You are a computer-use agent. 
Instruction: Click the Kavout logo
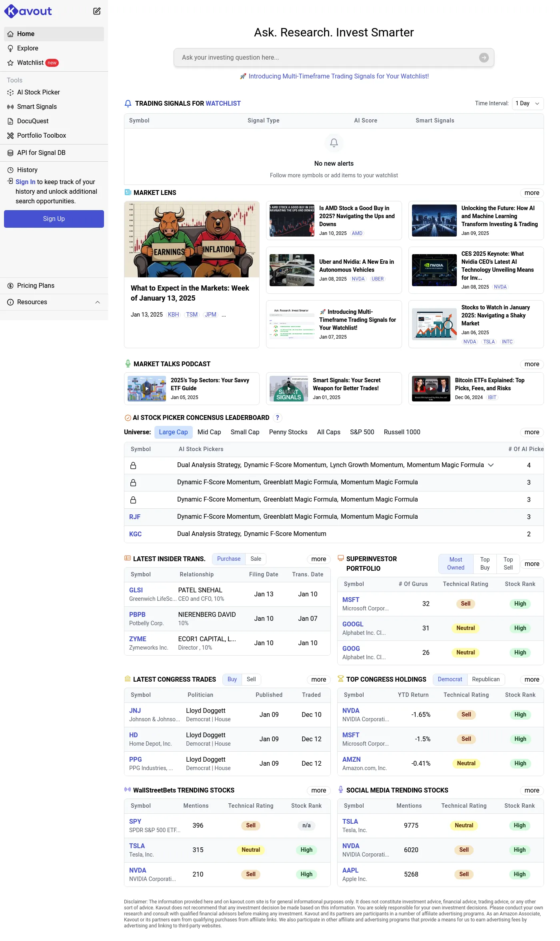28,11
